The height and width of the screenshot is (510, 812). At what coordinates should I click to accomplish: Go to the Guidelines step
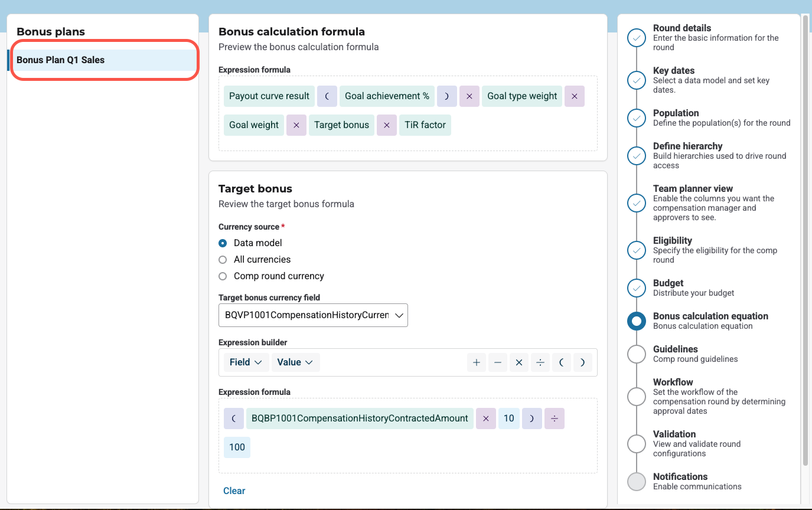(636, 354)
